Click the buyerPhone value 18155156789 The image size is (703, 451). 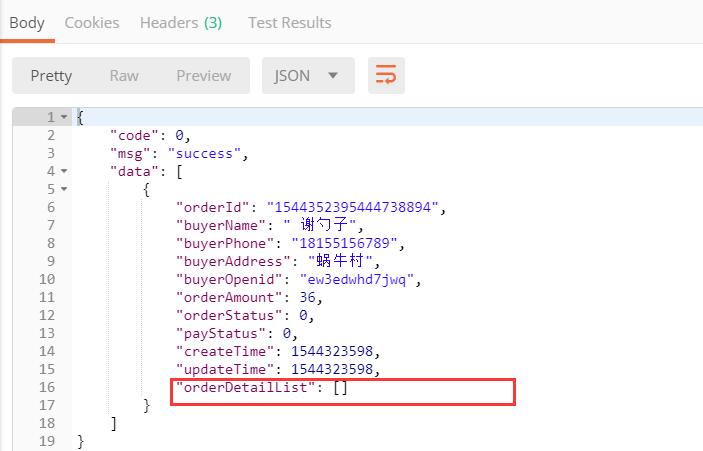[344, 243]
